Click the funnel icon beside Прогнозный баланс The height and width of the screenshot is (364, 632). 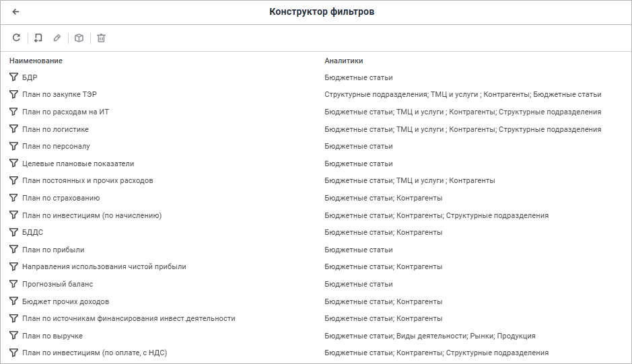(x=13, y=284)
